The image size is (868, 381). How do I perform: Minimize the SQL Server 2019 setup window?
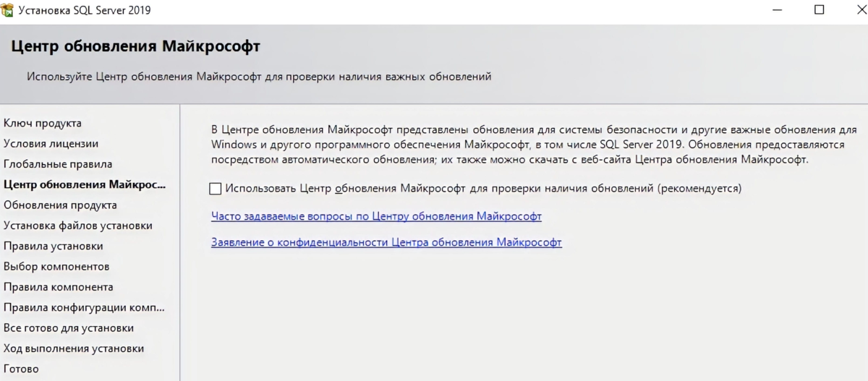coord(778,10)
